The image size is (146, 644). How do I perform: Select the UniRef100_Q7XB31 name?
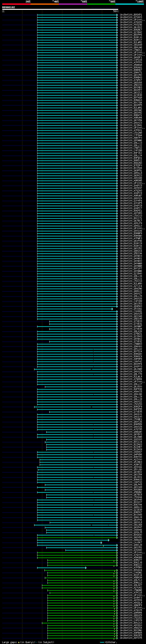(x=131, y=324)
